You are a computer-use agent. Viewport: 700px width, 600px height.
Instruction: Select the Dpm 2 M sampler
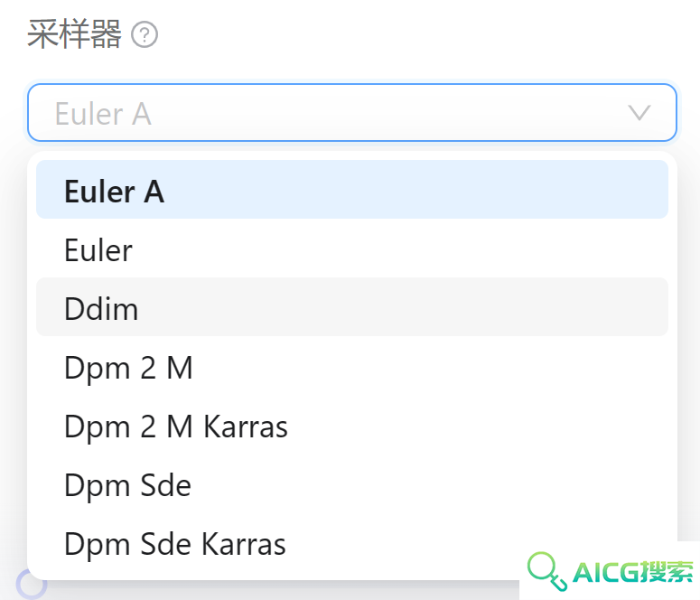point(351,366)
